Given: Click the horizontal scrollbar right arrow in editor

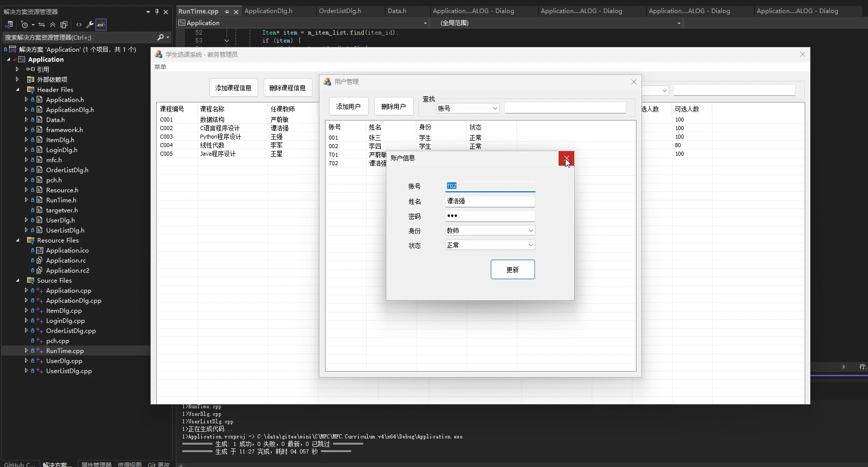Looking at the screenshot, I should coord(844,367).
